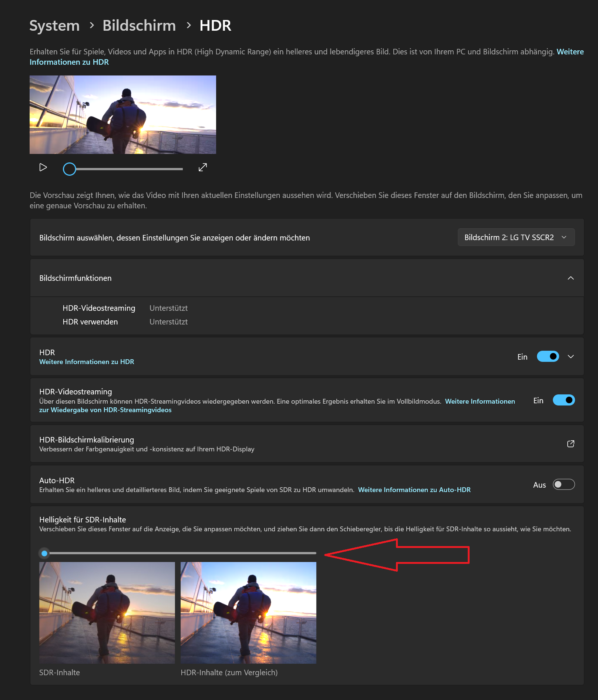
Task: Click the video progress slider handle
Action: 69,169
